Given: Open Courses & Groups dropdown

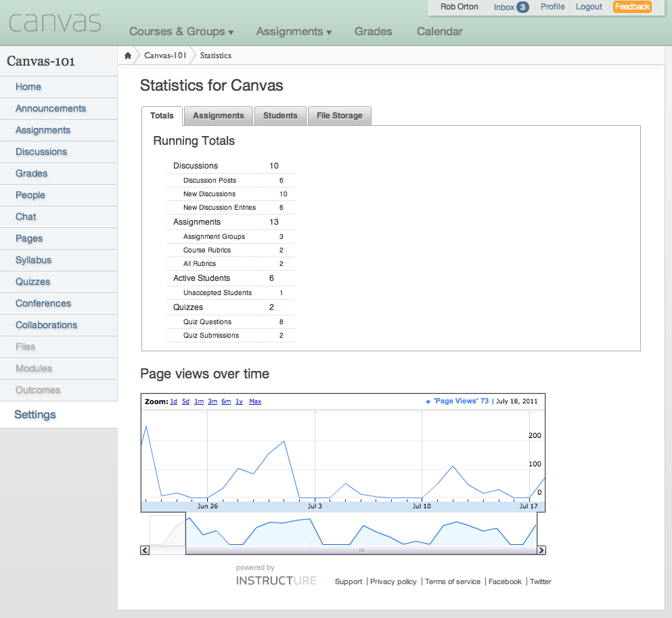Looking at the screenshot, I should (181, 31).
